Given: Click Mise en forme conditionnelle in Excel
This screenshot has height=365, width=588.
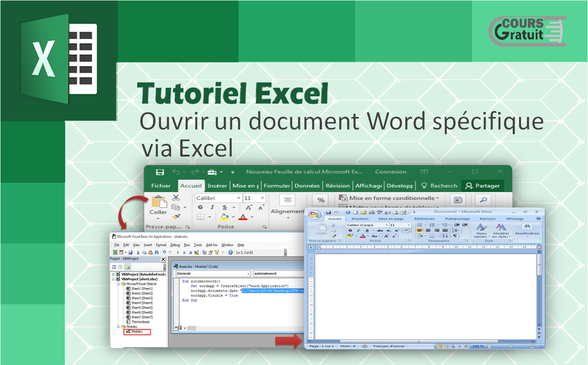Looking at the screenshot, I should [x=389, y=198].
